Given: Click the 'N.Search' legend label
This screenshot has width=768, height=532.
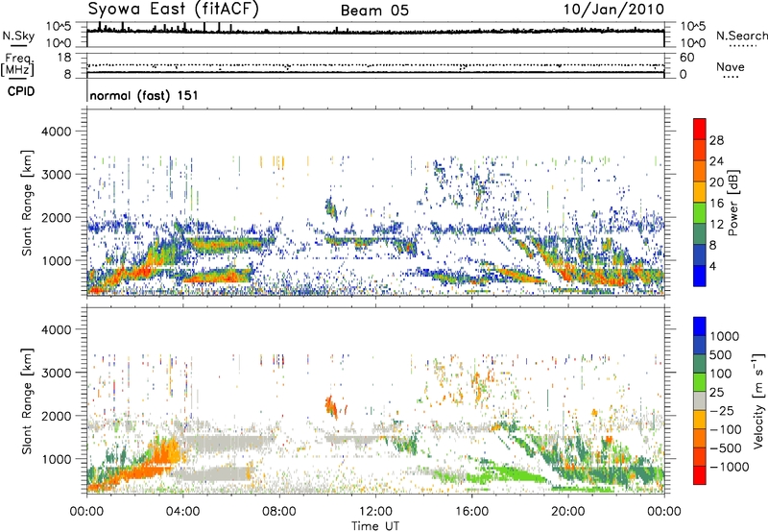Looking at the screenshot, I should 741,36.
